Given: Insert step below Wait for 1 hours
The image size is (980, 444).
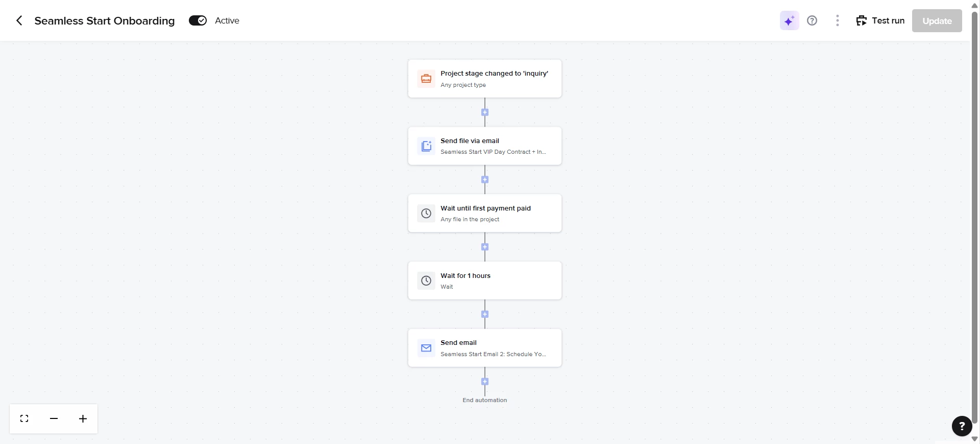Looking at the screenshot, I should tap(485, 315).
